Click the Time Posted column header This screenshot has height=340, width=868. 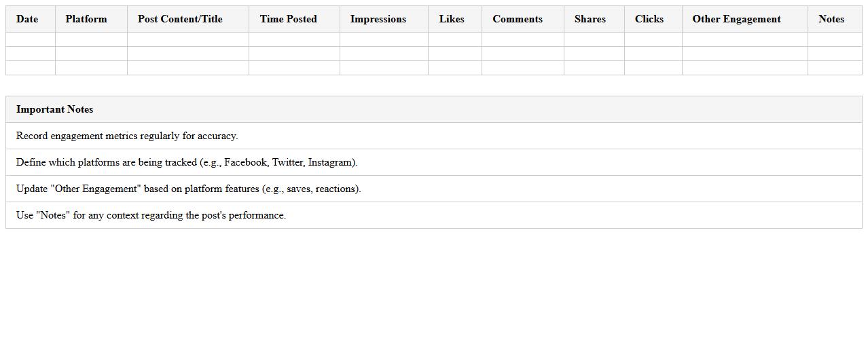[288, 19]
